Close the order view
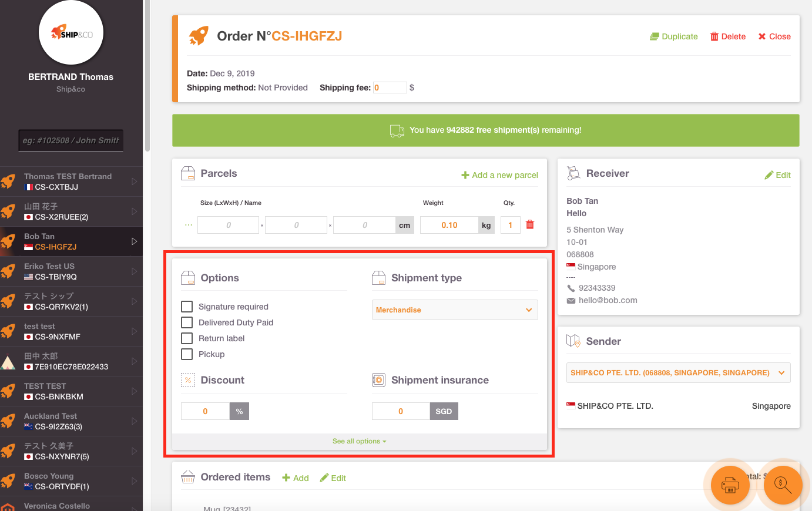The height and width of the screenshot is (511, 812). [774, 36]
